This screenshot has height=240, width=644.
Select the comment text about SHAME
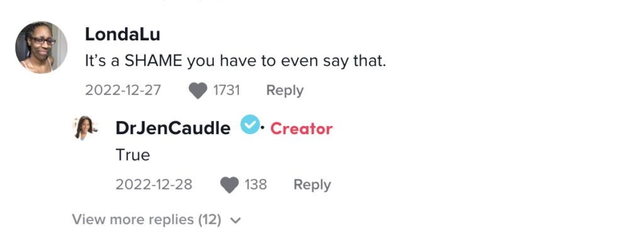pyautogui.click(x=235, y=61)
